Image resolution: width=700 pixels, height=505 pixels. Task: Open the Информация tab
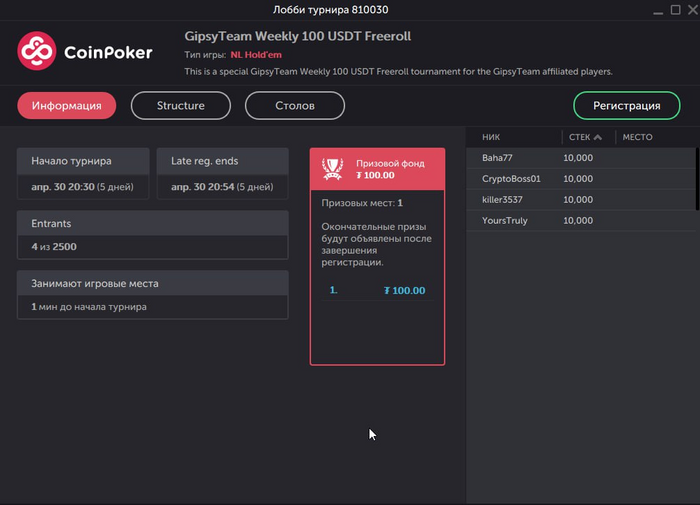(67, 106)
